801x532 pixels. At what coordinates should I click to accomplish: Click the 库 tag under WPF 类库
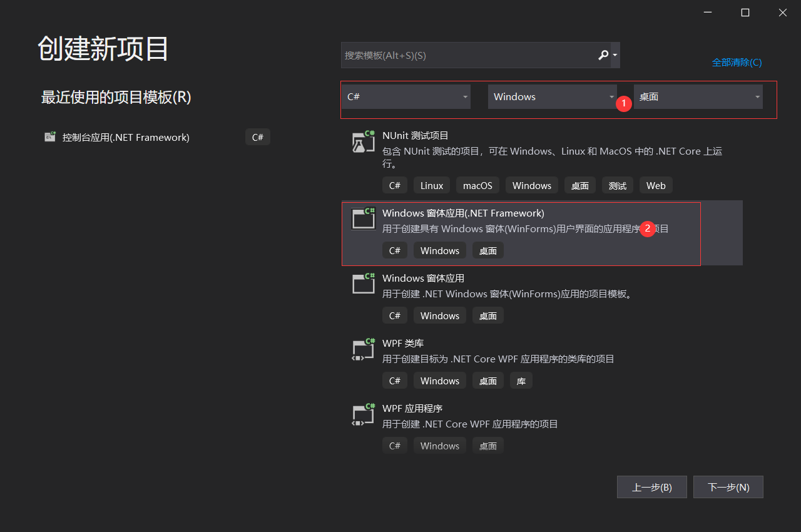[521, 381]
